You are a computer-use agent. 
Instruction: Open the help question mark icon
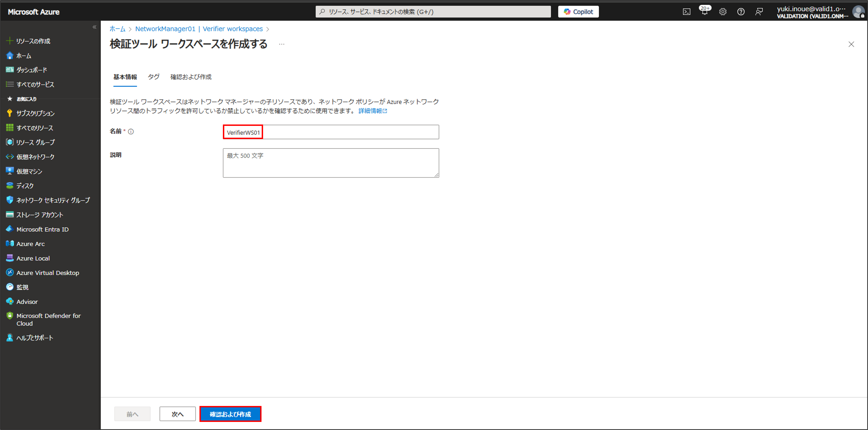(x=741, y=12)
